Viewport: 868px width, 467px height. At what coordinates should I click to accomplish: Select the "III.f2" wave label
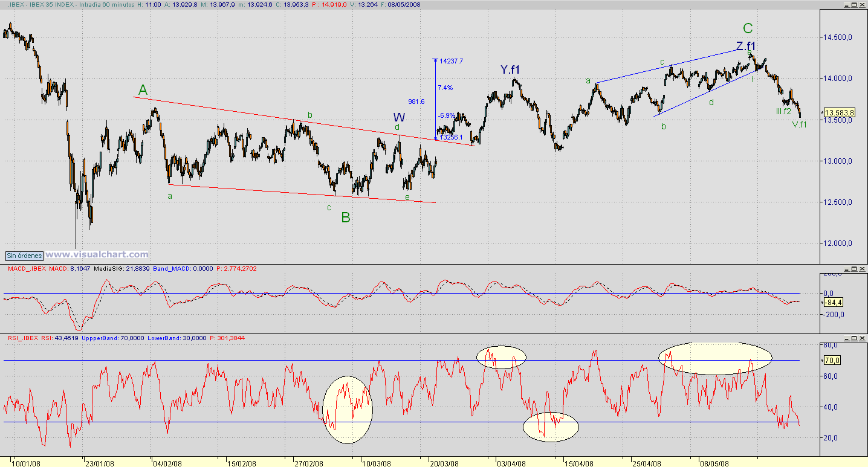[x=783, y=112]
